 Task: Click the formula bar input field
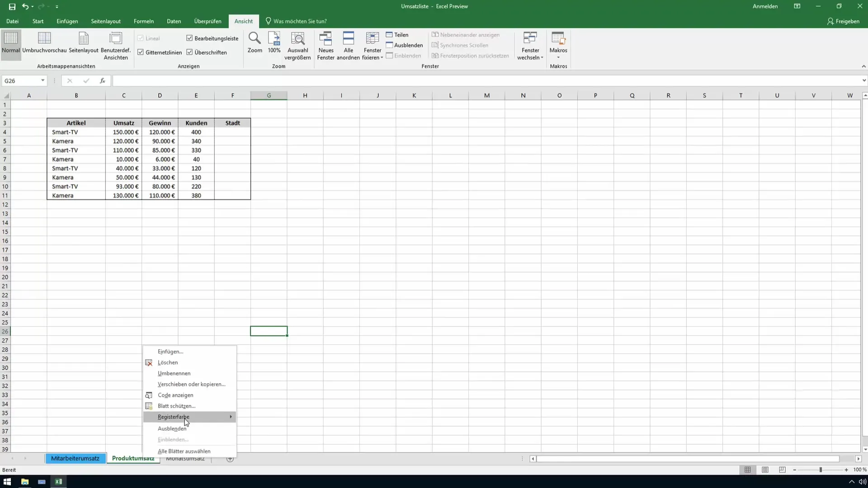pos(486,80)
